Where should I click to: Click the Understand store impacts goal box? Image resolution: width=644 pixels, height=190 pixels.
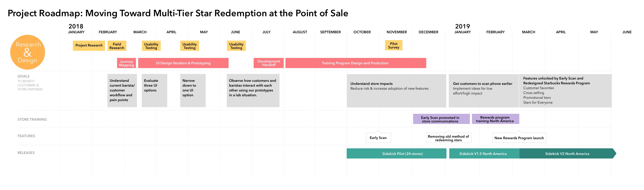(x=396, y=91)
